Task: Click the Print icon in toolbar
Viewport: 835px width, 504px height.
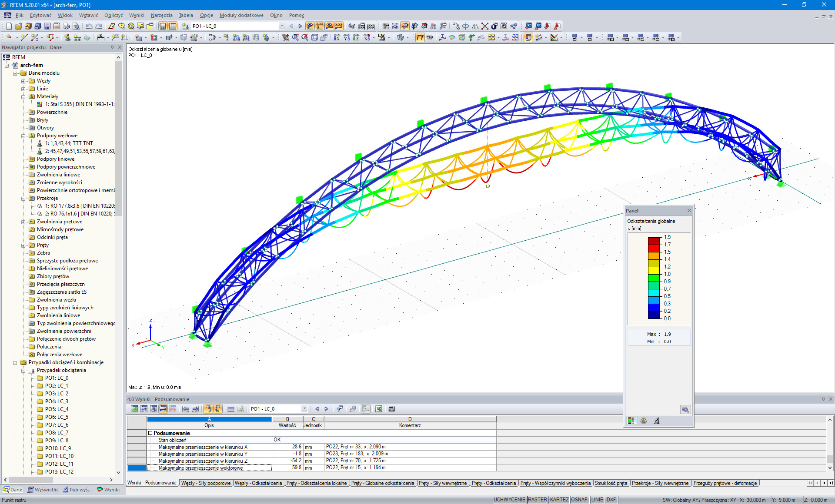Action: pos(67,26)
